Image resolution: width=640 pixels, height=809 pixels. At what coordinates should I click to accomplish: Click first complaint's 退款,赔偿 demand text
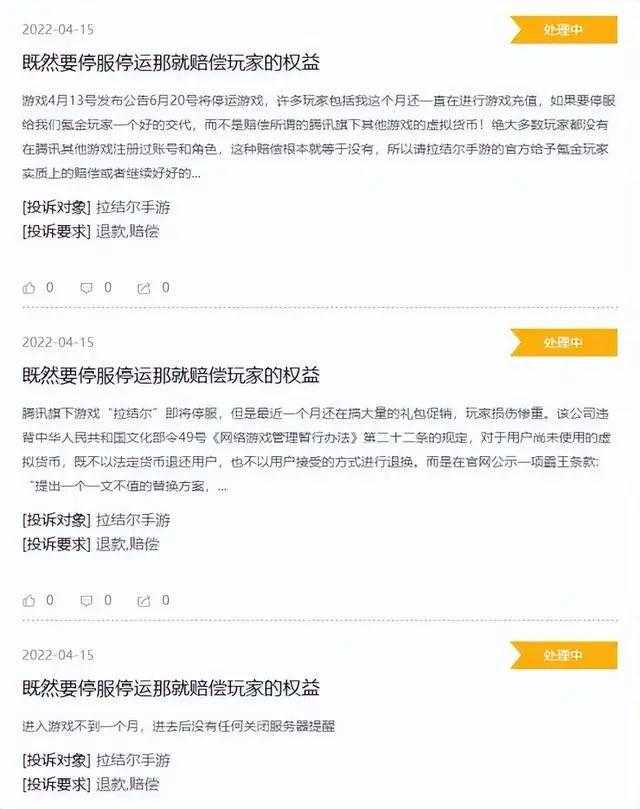click(127, 232)
